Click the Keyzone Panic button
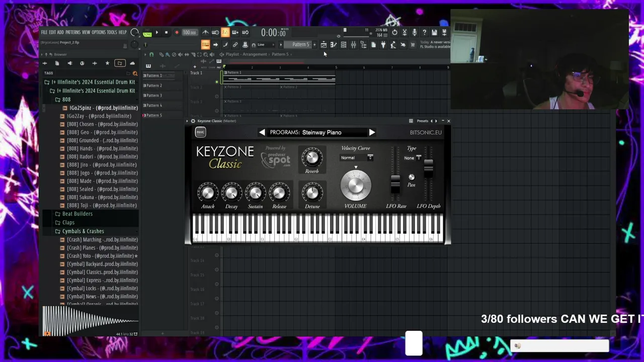This screenshot has width=644, height=362. pos(200,132)
